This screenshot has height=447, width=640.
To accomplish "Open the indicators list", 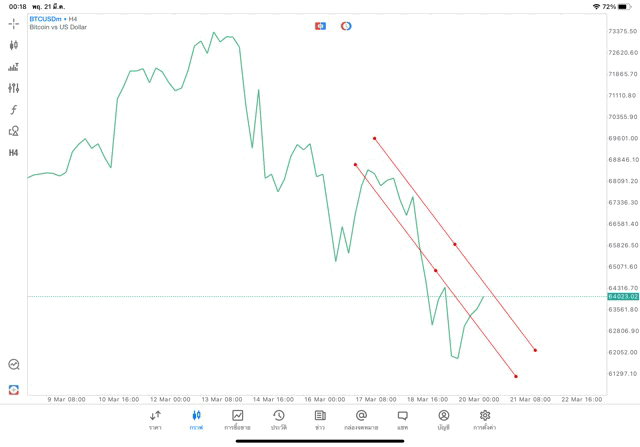I will coord(14,67).
